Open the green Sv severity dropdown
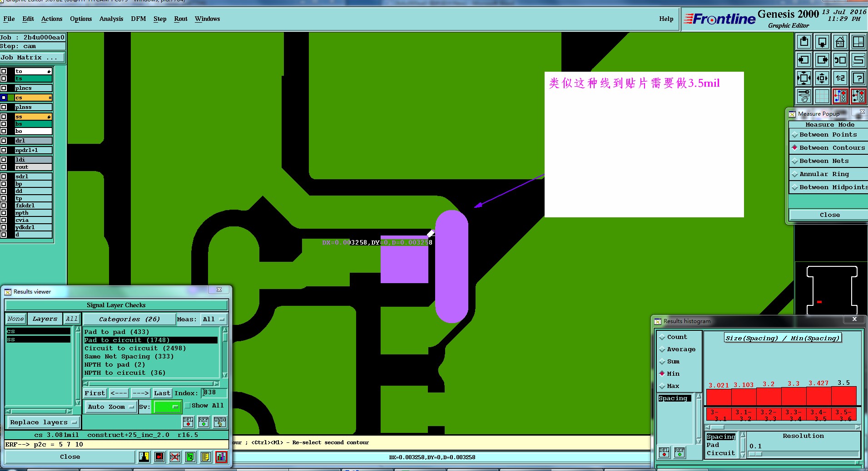868x471 pixels. click(167, 407)
